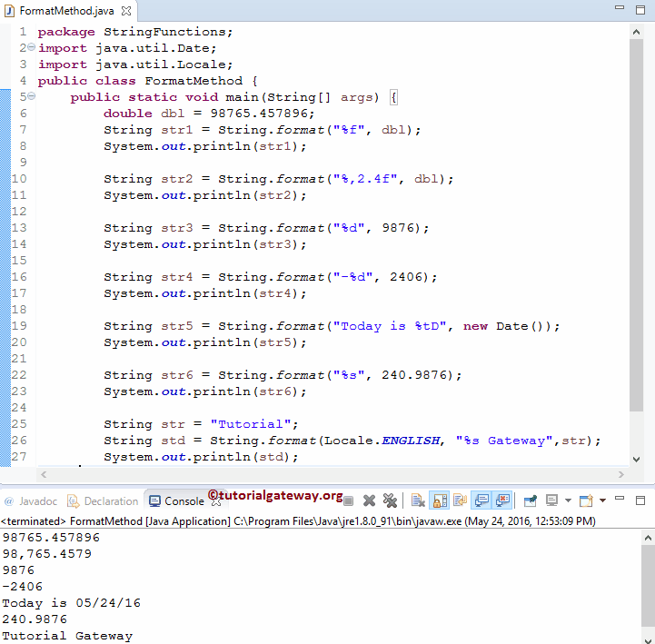The image size is (655, 644).
Task: Close the FormatMethod.java editor tab
Action: [125, 11]
